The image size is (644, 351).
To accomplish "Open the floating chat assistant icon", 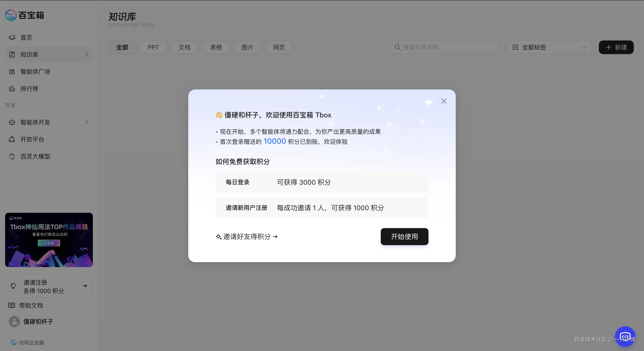I will 625,336.
